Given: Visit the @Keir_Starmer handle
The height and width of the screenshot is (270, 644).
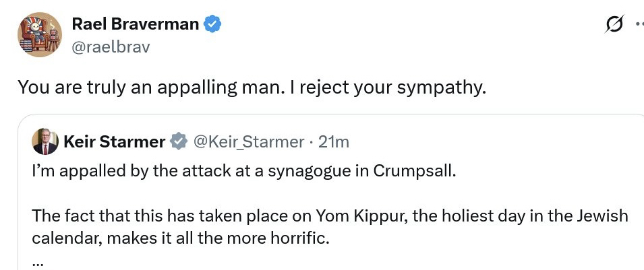Looking at the screenshot, I should [x=249, y=141].
